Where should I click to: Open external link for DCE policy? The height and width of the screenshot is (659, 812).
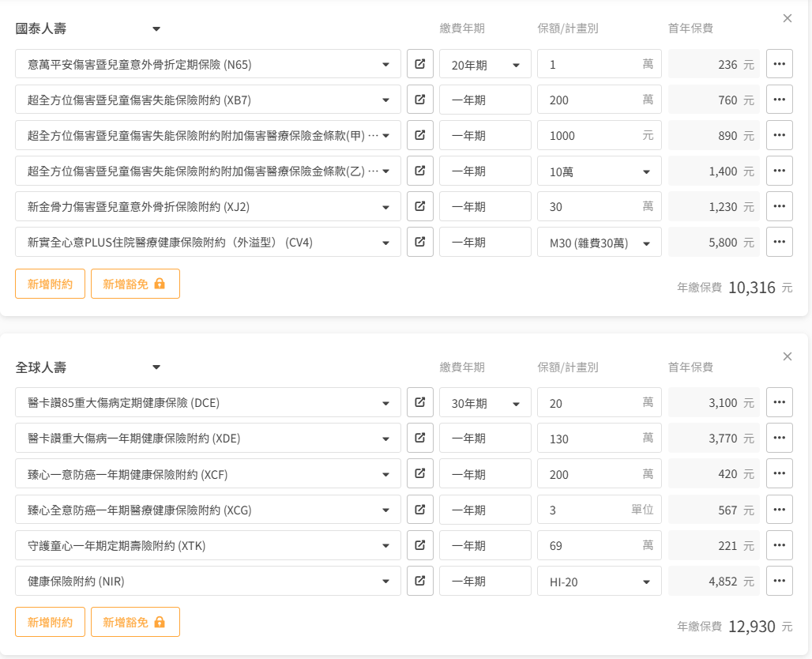[x=420, y=402]
